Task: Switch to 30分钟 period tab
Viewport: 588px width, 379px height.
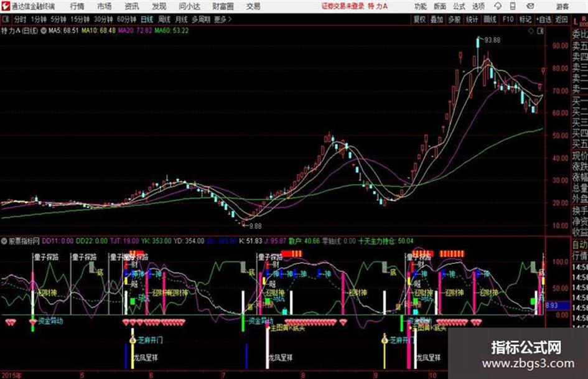Action: tap(103, 19)
